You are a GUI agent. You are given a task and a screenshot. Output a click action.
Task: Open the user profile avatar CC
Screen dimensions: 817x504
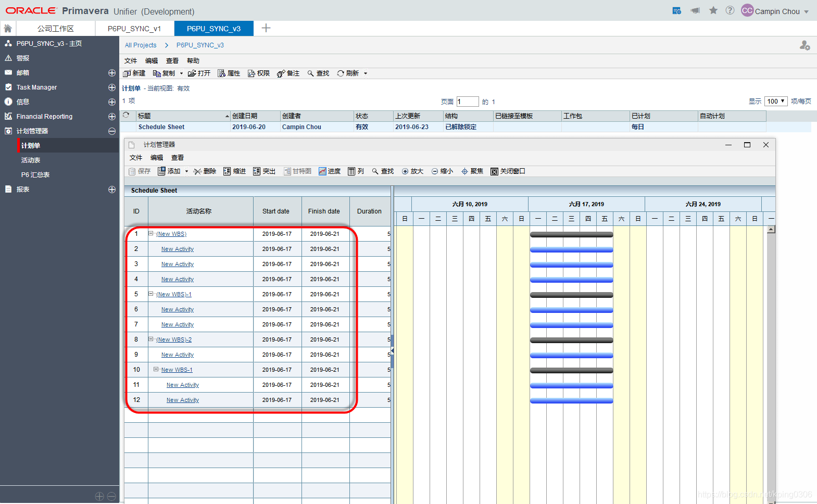[747, 11]
